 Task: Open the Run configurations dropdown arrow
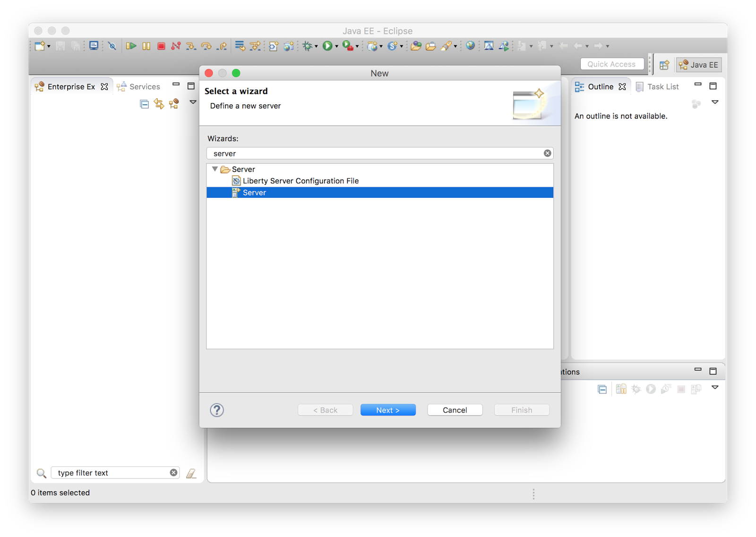[x=336, y=46]
